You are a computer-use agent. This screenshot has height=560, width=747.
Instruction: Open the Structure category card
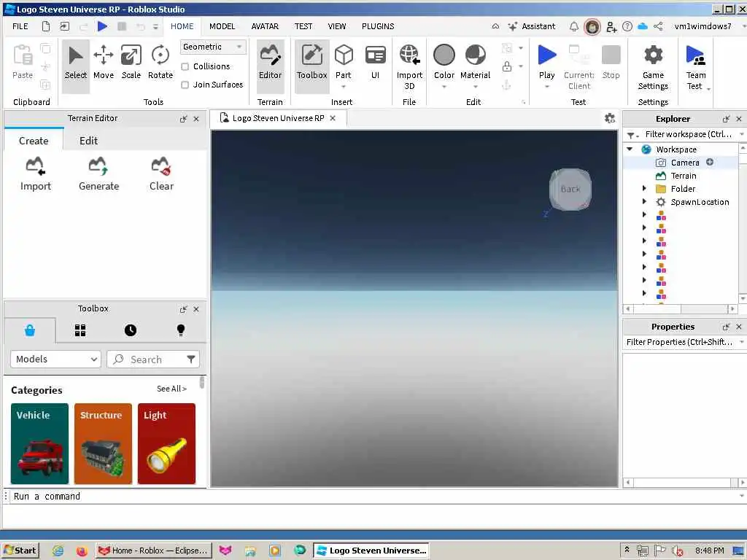(x=103, y=444)
